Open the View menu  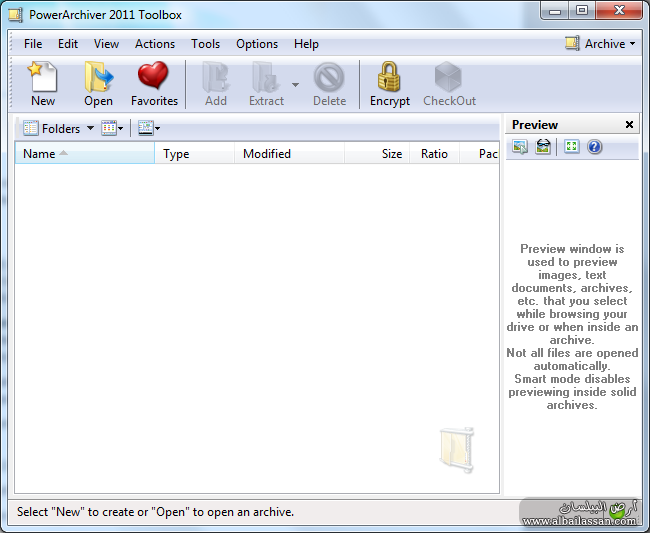pyautogui.click(x=106, y=44)
